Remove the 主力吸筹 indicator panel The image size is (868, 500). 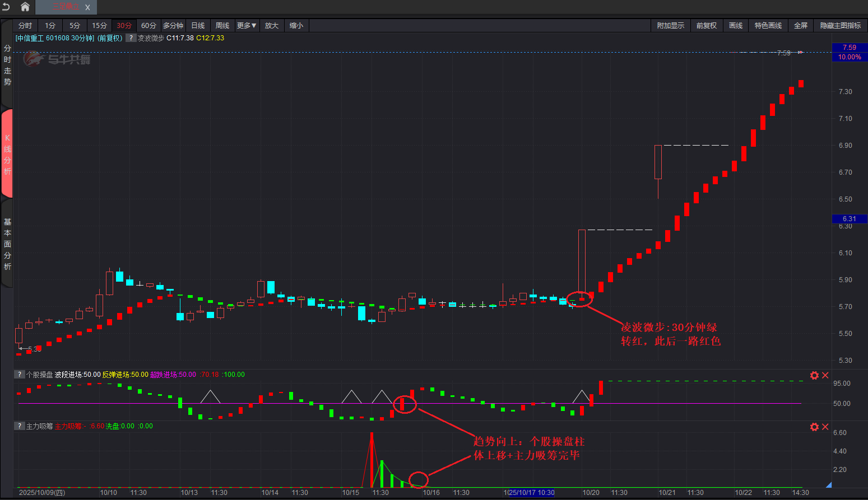825,427
